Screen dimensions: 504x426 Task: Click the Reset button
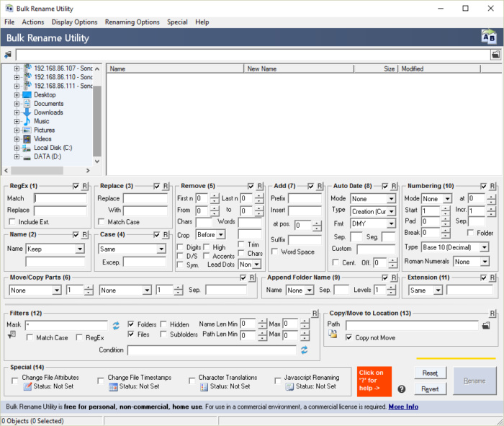[430, 373]
